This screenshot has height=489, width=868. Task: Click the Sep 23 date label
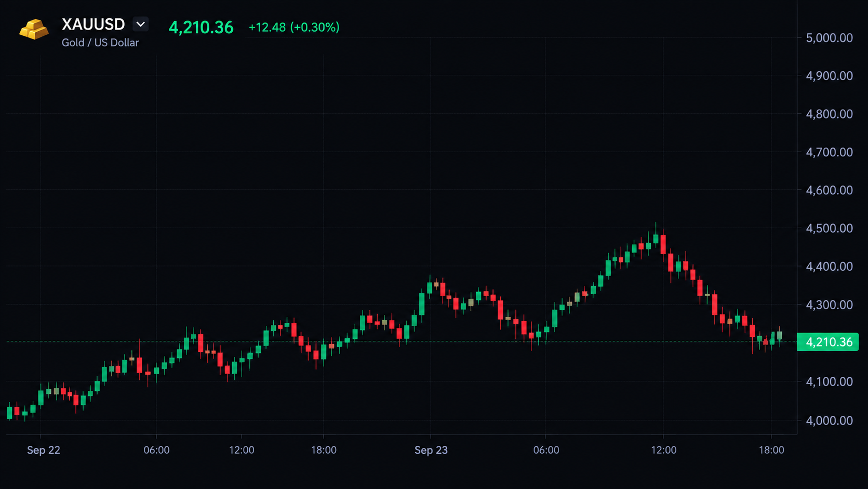(431, 450)
